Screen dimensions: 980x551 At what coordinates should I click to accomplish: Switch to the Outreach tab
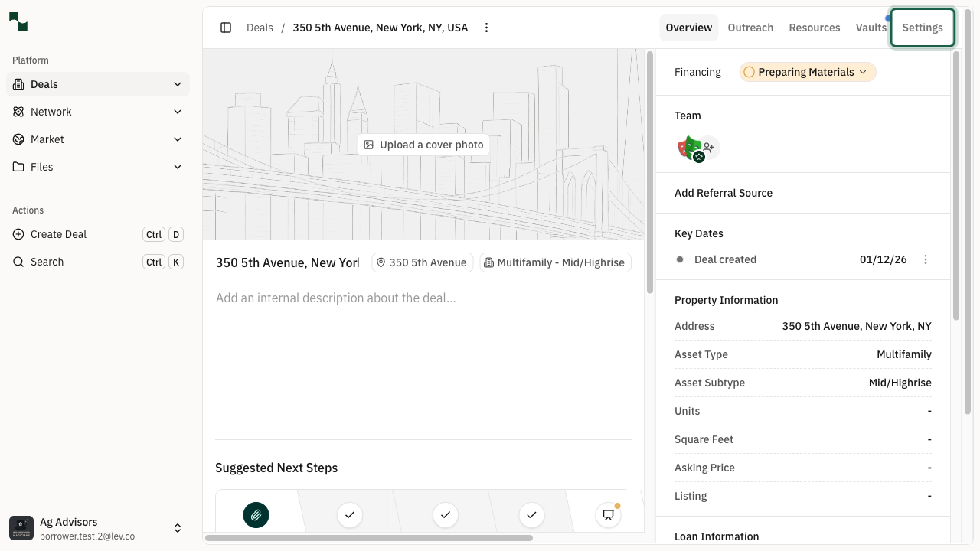[750, 27]
